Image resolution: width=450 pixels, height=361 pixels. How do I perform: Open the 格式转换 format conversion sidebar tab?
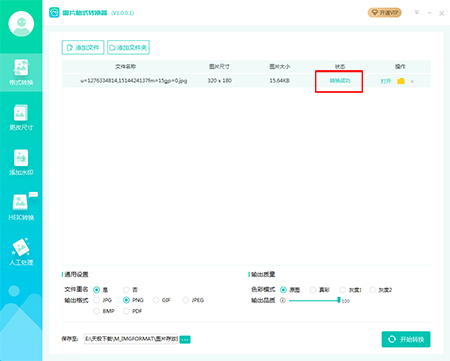21,72
